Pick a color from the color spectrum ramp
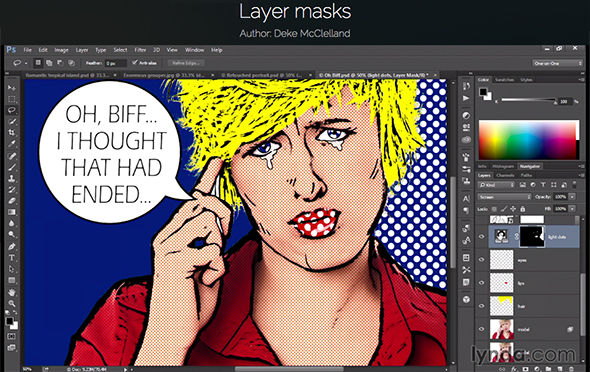The height and width of the screenshot is (372, 590). click(529, 140)
